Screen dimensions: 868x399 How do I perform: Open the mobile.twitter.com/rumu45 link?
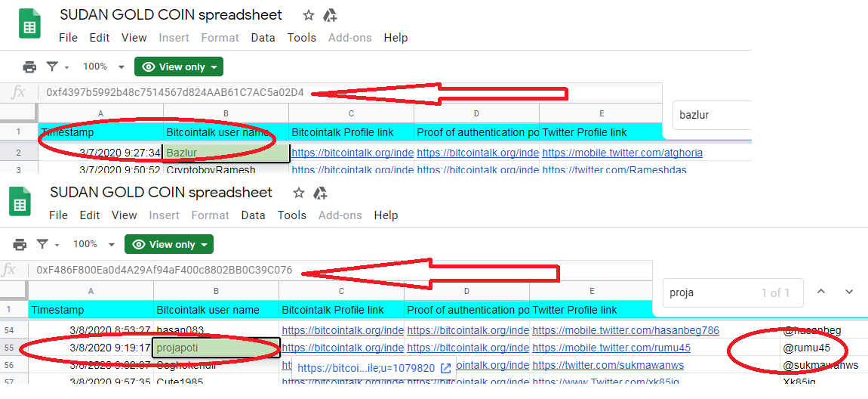(611, 348)
